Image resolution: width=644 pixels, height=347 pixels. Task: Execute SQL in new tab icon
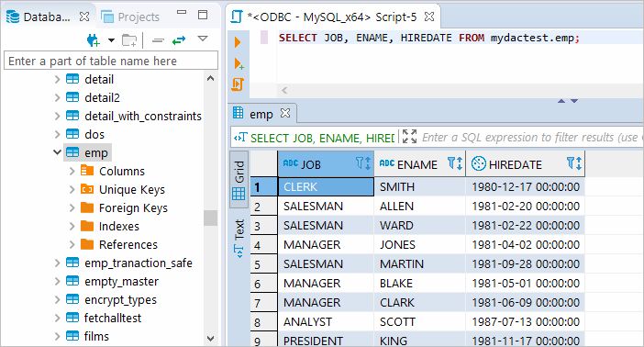pos(239,63)
